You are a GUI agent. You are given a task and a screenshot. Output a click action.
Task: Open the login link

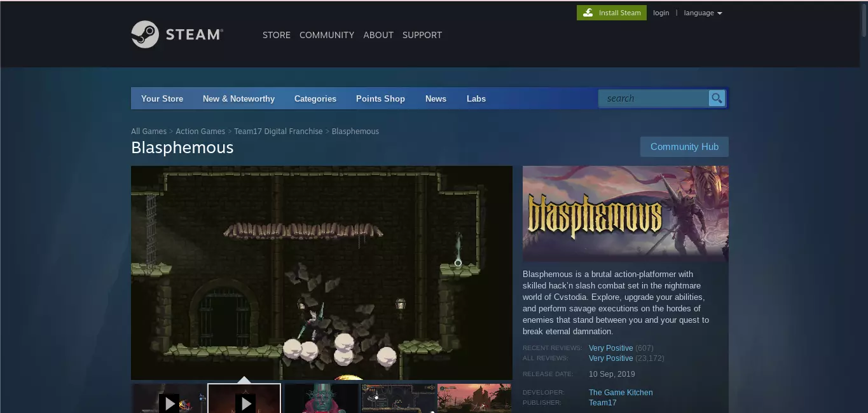661,13
